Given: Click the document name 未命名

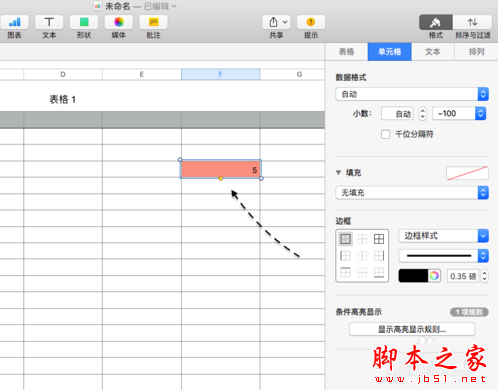Looking at the screenshot, I should point(117,6).
